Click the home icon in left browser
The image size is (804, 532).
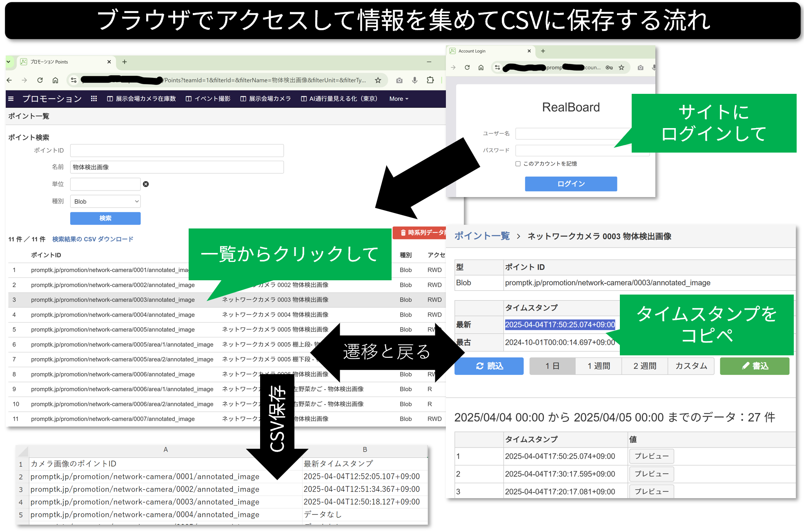pos(56,80)
